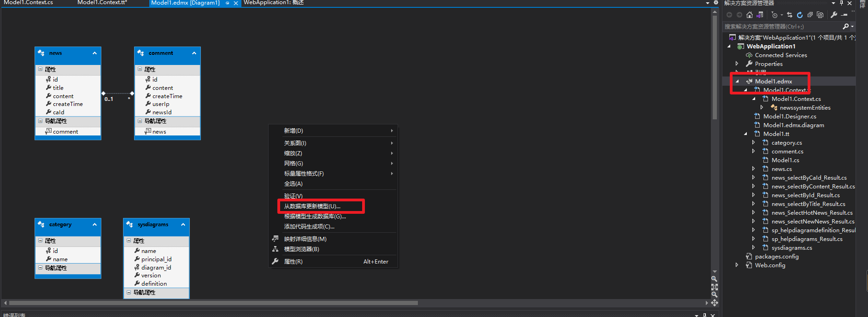This screenshot has height=317, width=868.
Task: Collapse the WebApplication1 project node
Action: 729,46
